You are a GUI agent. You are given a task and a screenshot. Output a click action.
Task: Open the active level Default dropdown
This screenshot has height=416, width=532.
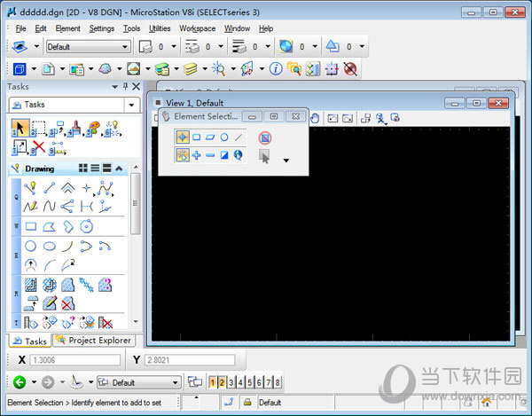pyautogui.click(x=88, y=46)
